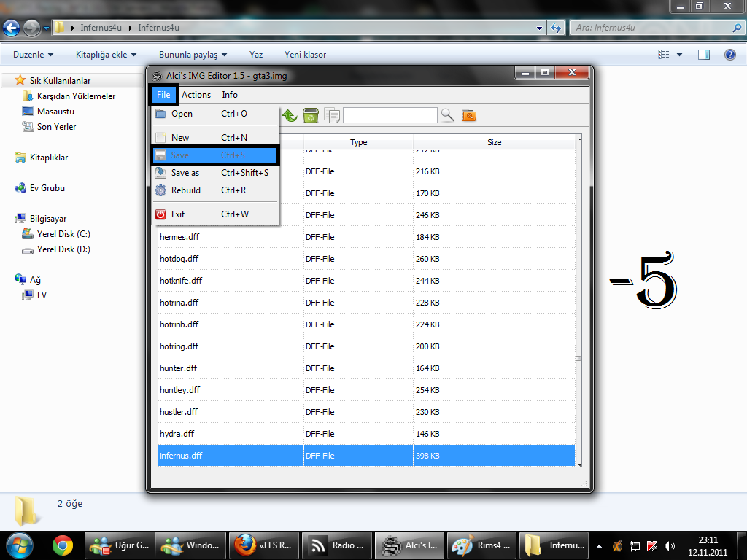Viewport: 747px width, 560px height.
Task: Select hydra.dff row
Action: [x=366, y=435]
